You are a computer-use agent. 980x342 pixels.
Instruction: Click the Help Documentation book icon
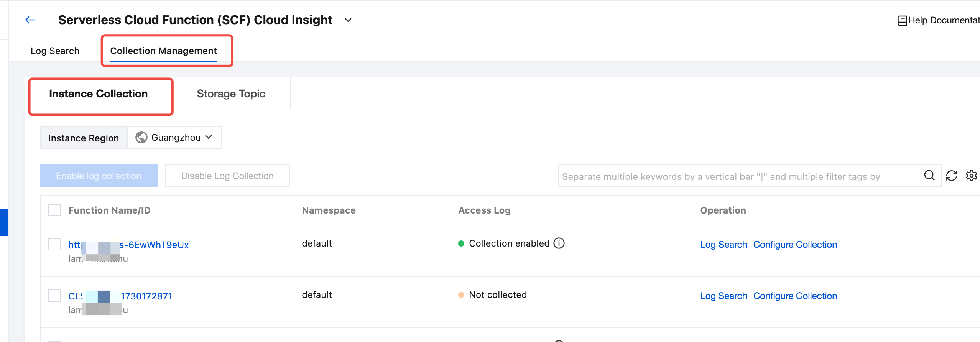pos(902,20)
